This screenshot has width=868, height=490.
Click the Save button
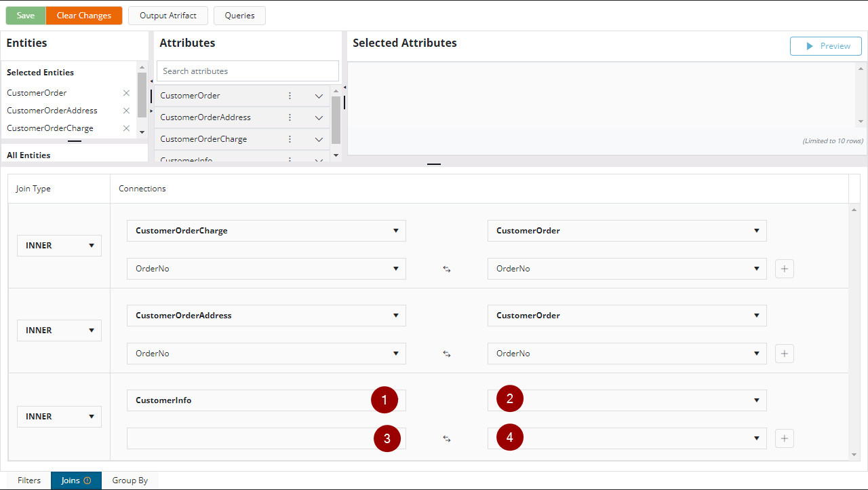pos(26,16)
